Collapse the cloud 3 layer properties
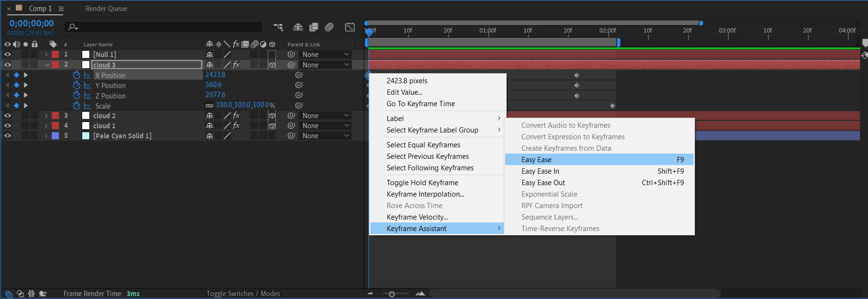Viewport: 868px width, 299px height. pyautogui.click(x=47, y=65)
